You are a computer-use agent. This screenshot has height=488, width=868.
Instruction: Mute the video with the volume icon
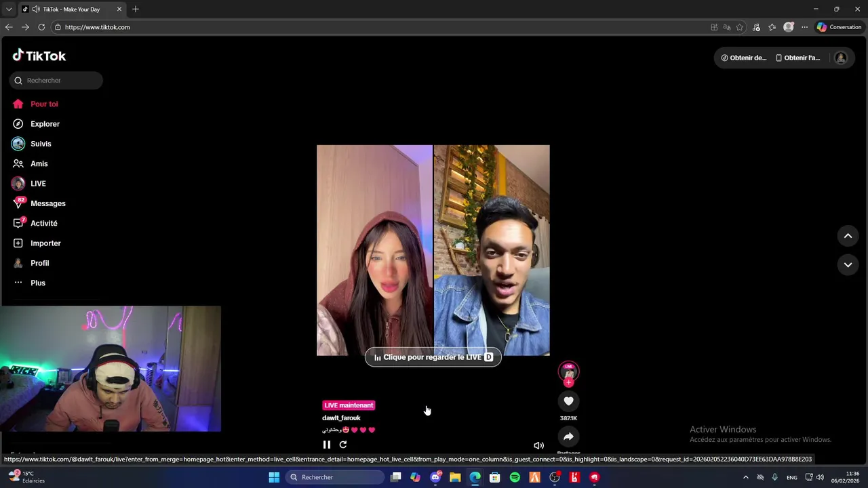click(538, 445)
